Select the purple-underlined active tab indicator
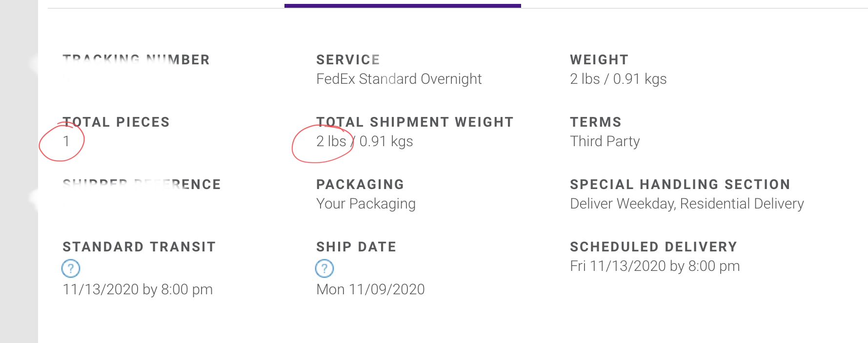Viewport: 868px width, 343px height. 403,6
